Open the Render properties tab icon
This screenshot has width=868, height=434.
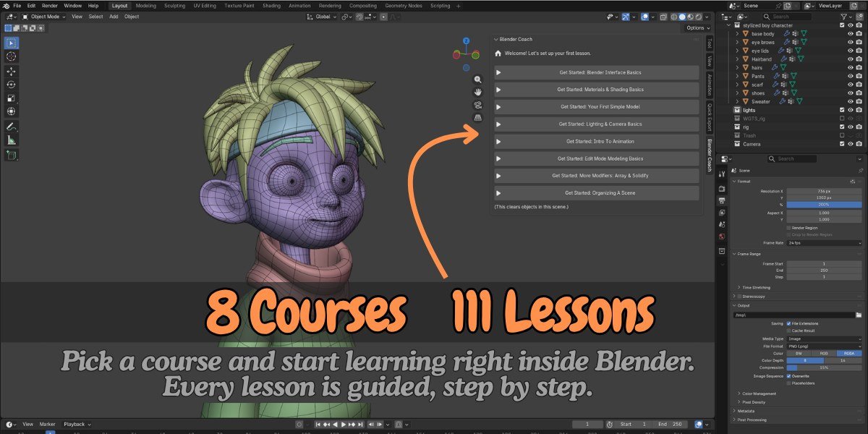tap(721, 188)
